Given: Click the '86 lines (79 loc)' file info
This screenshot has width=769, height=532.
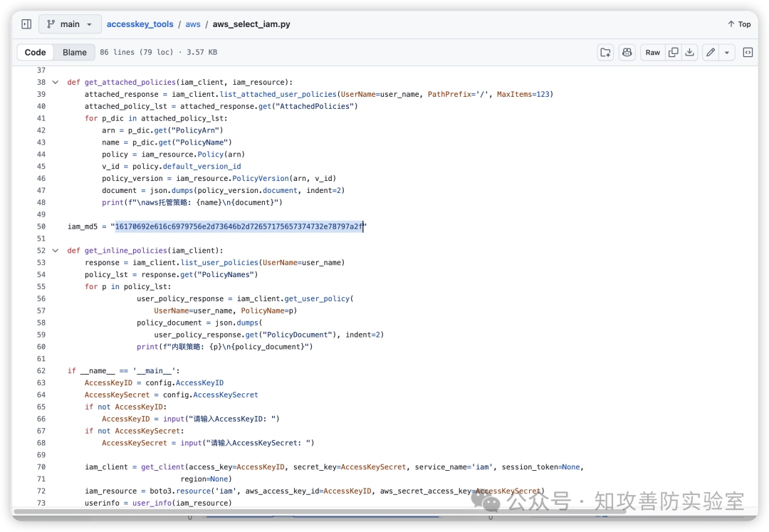Looking at the screenshot, I should (x=137, y=53).
